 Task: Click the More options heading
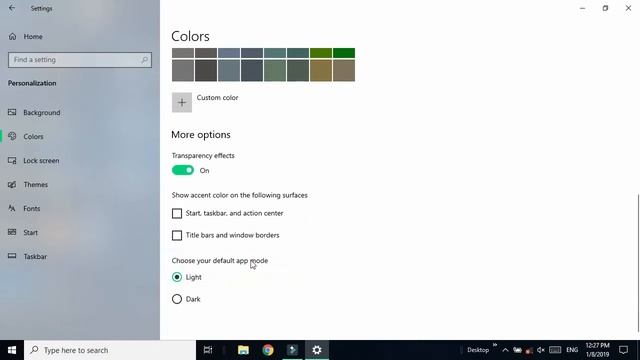(x=201, y=135)
